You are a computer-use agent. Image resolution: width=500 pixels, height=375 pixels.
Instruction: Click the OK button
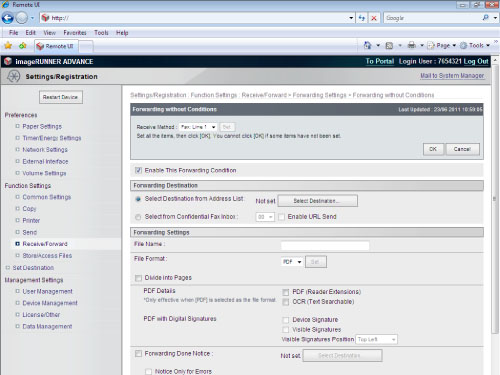coord(433,149)
